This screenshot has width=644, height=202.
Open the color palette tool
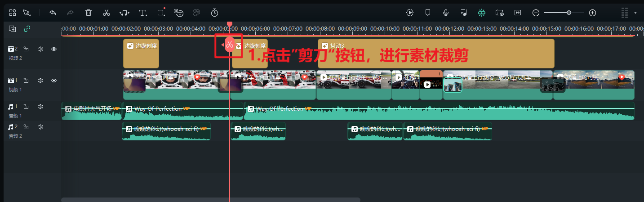tap(196, 13)
